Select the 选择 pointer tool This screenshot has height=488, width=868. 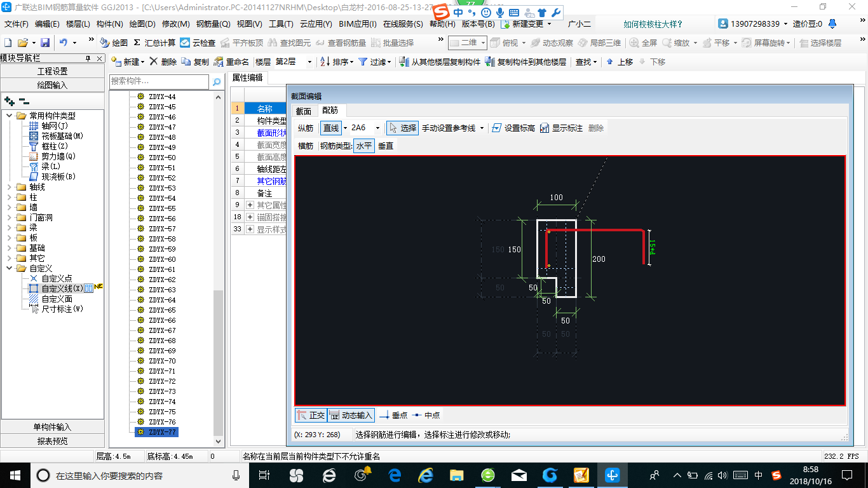coord(402,128)
